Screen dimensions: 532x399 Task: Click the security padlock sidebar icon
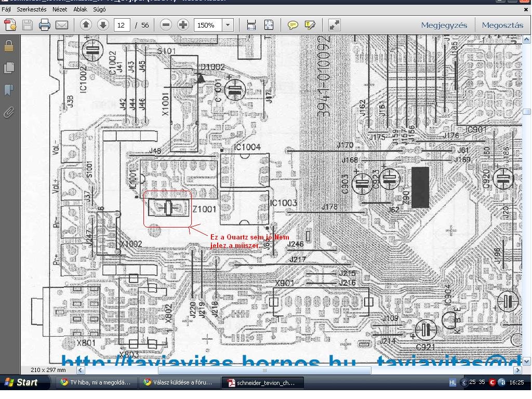(x=9, y=46)
